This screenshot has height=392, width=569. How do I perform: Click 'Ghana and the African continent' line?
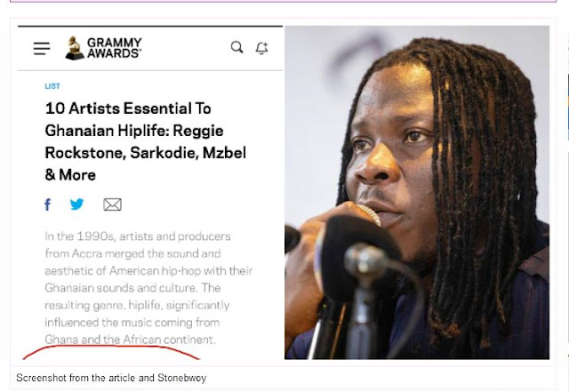click(x=130, y=340)
